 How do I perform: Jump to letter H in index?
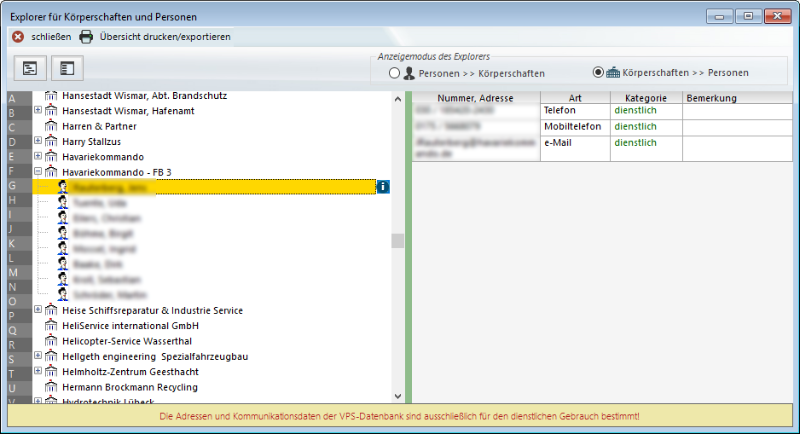(x=19, y=200)
